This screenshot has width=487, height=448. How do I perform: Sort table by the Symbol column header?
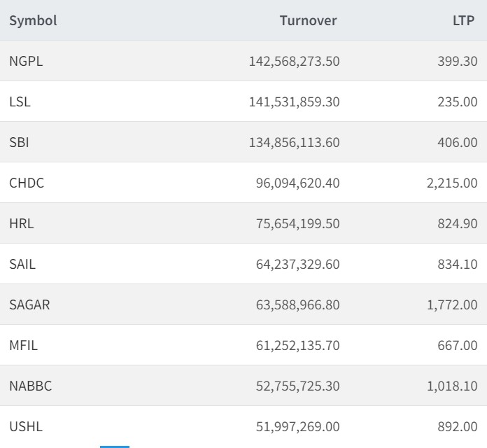point(33,20)
